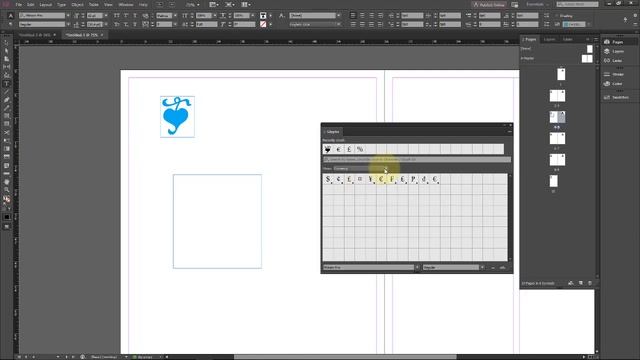Open the Essentials workspace switcher
Screen dimensions: 640x360
(x=538, y=4)
